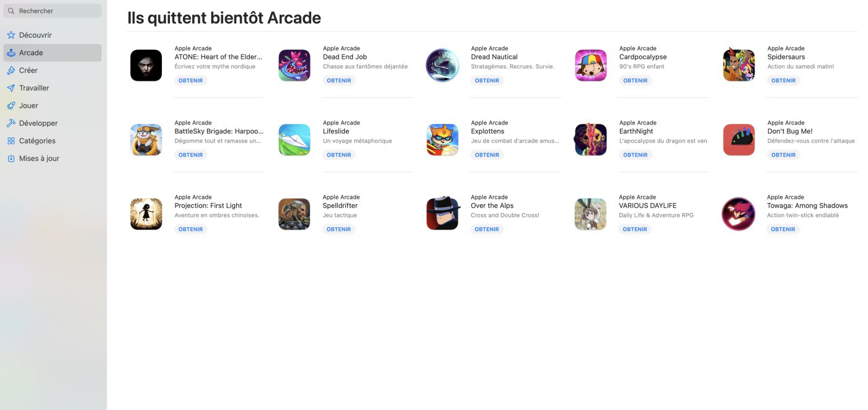Click the Projection: First Light icon

146,214
